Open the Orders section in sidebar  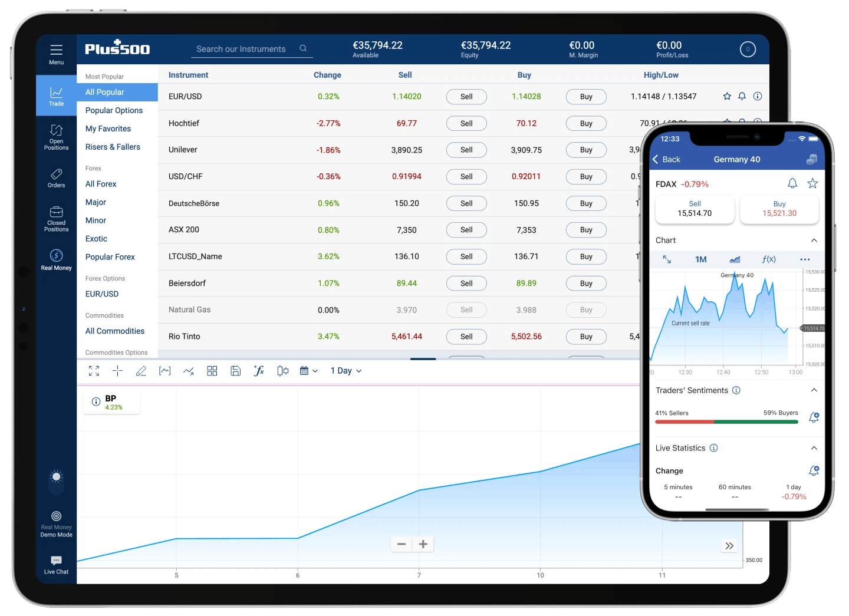(x=56, y=178)
